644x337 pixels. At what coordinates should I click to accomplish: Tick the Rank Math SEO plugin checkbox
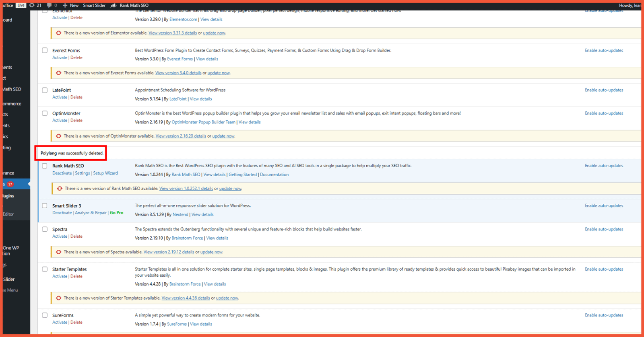[x=45, y=166]
